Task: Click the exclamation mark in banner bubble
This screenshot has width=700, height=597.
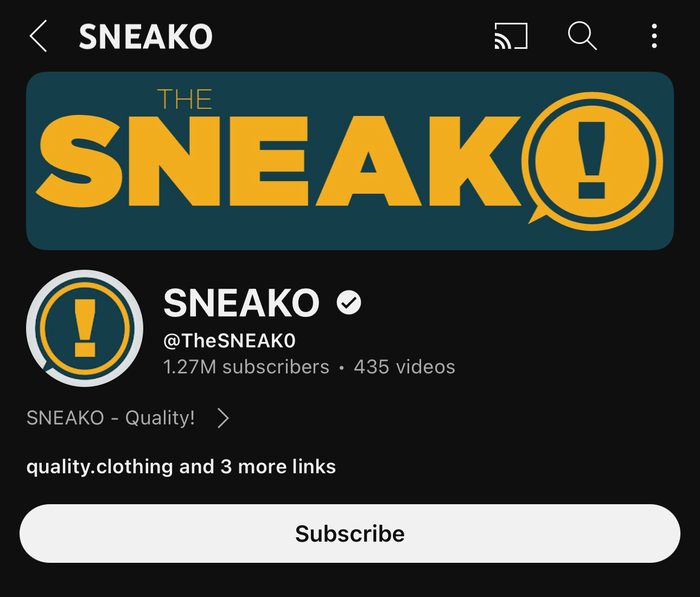Action: (x=592, y=160)
